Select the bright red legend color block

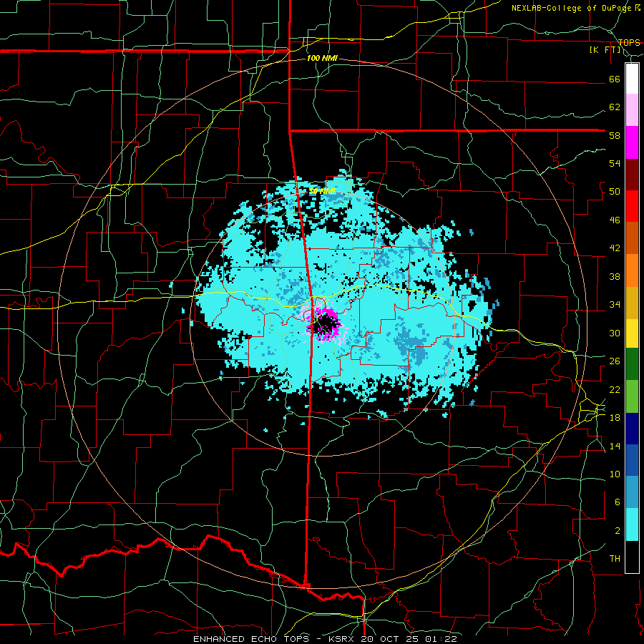tap(632, 206)
